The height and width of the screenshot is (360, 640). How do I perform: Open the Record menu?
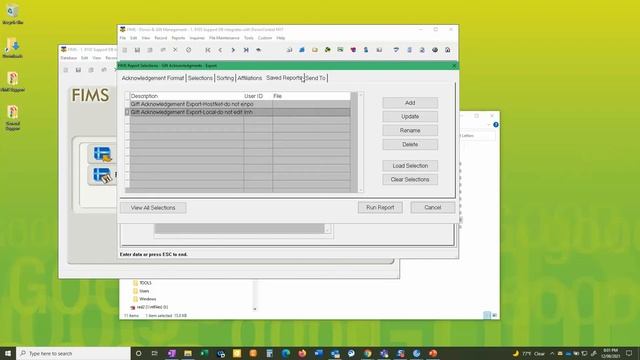pos(161,38)
